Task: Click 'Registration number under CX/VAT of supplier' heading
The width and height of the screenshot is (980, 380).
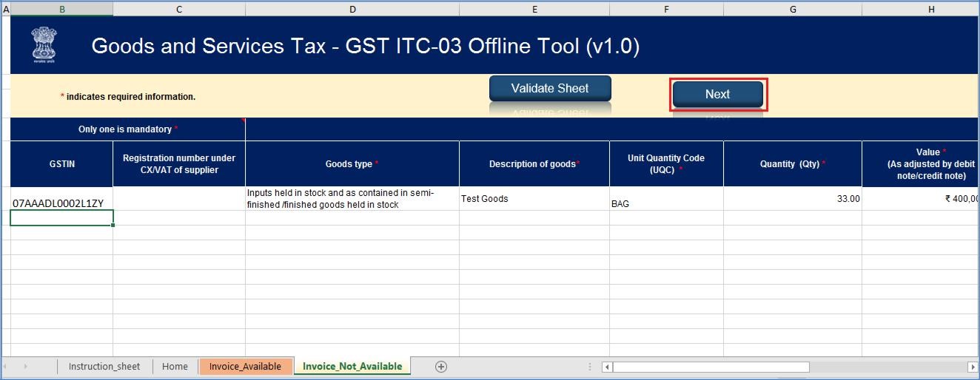Action: [179, 164]
